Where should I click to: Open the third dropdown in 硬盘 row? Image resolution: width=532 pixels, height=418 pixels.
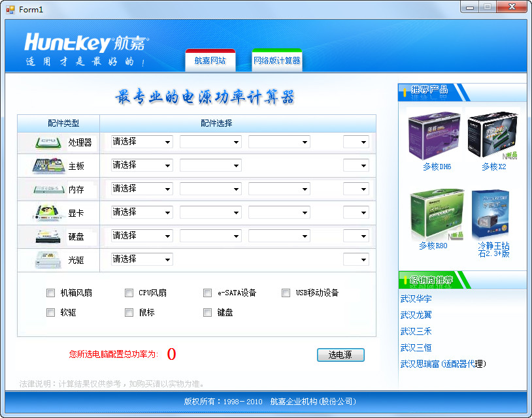[x=279, y=236]
